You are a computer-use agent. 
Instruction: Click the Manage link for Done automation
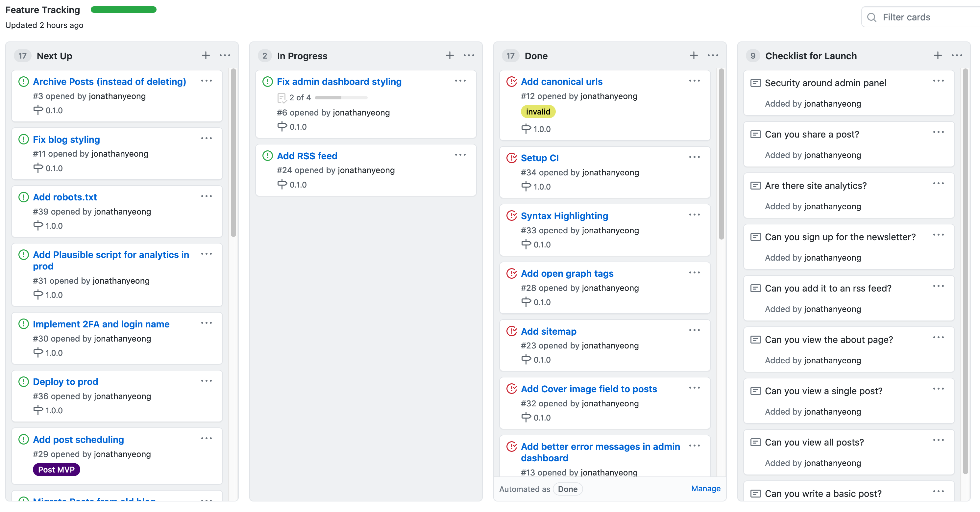(x=705, y=488)
